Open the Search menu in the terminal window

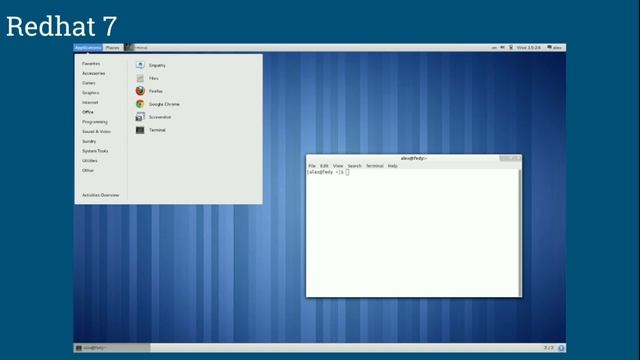pos(354,166)
